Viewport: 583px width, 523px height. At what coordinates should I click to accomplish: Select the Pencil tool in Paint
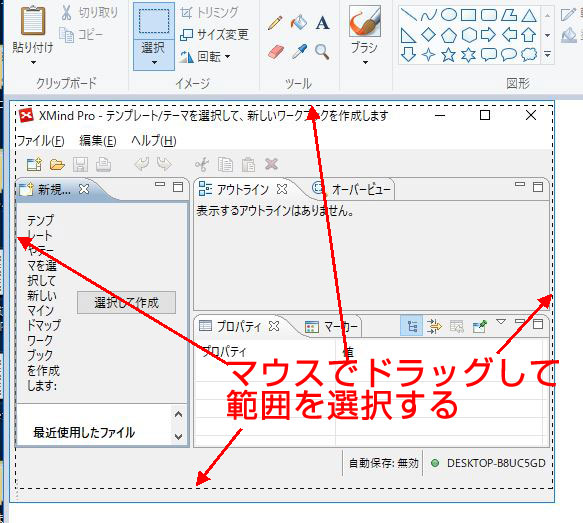[x=275, y=23]
